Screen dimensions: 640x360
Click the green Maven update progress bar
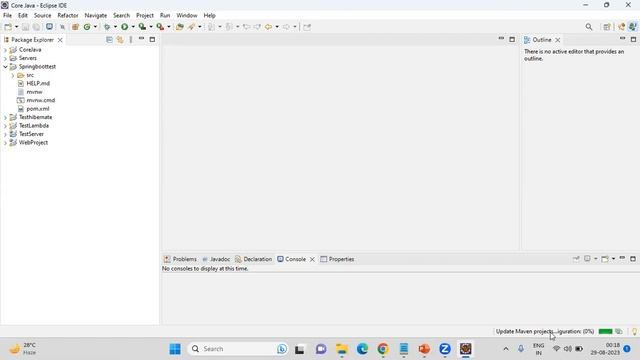tap(605, 331)
